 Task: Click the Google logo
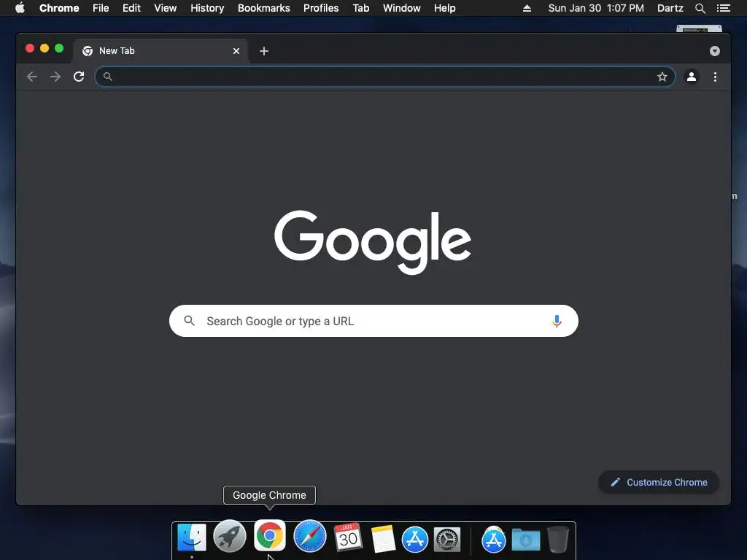(x=373, y=242)
